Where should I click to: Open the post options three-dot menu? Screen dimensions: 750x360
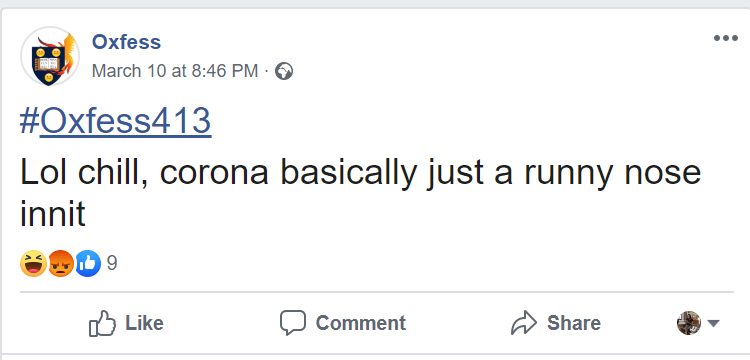point(725,38)
